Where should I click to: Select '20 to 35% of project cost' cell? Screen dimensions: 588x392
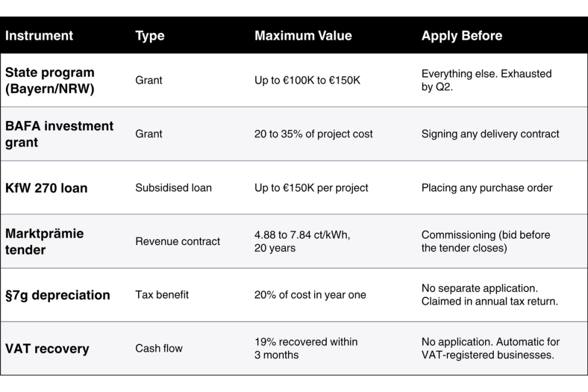[x=313, y=134]
